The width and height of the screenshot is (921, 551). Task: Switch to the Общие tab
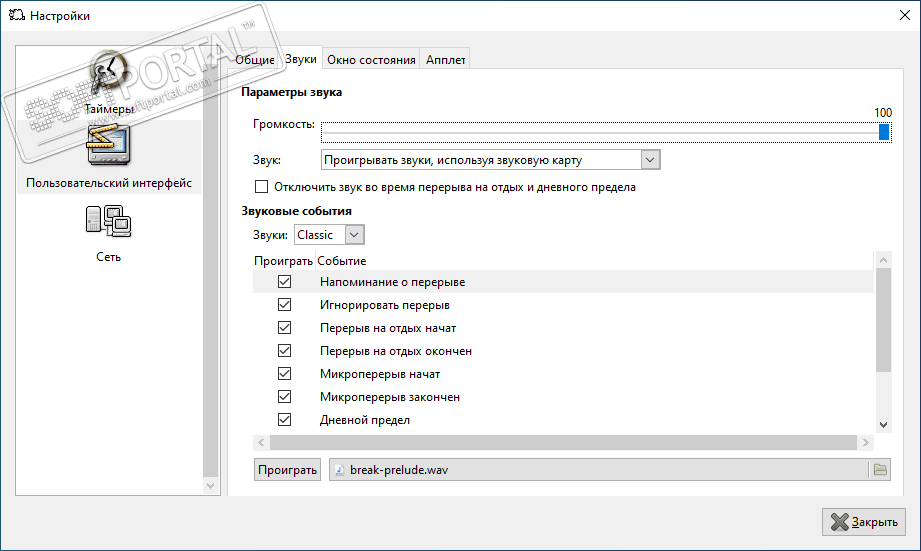tap(254, 59)
